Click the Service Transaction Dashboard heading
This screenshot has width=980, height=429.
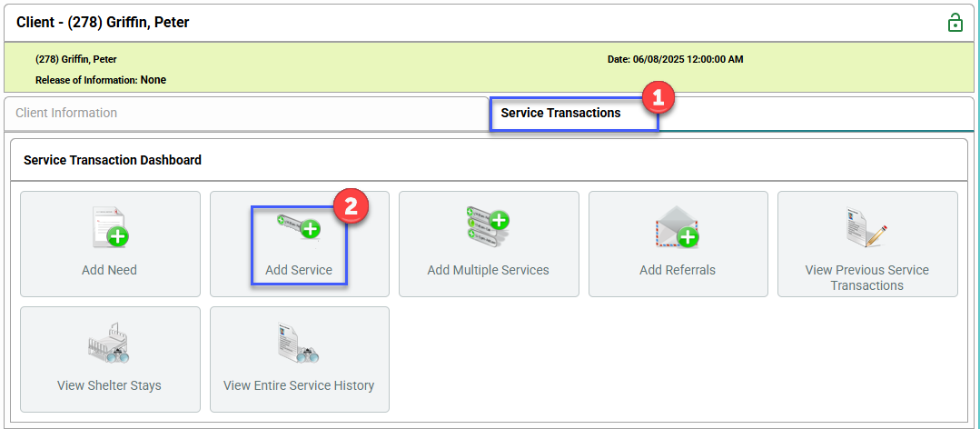pyautogui.click(x=113, y=160)
